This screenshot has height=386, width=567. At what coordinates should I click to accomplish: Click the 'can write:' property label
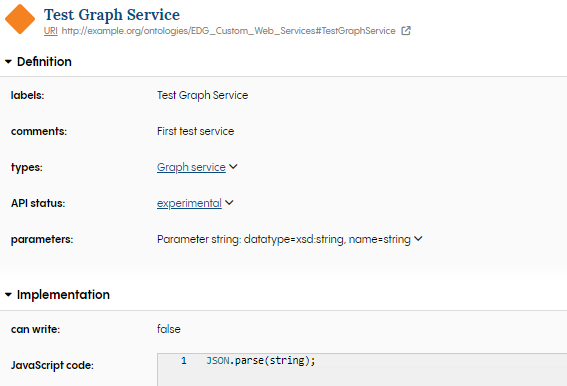35,329
